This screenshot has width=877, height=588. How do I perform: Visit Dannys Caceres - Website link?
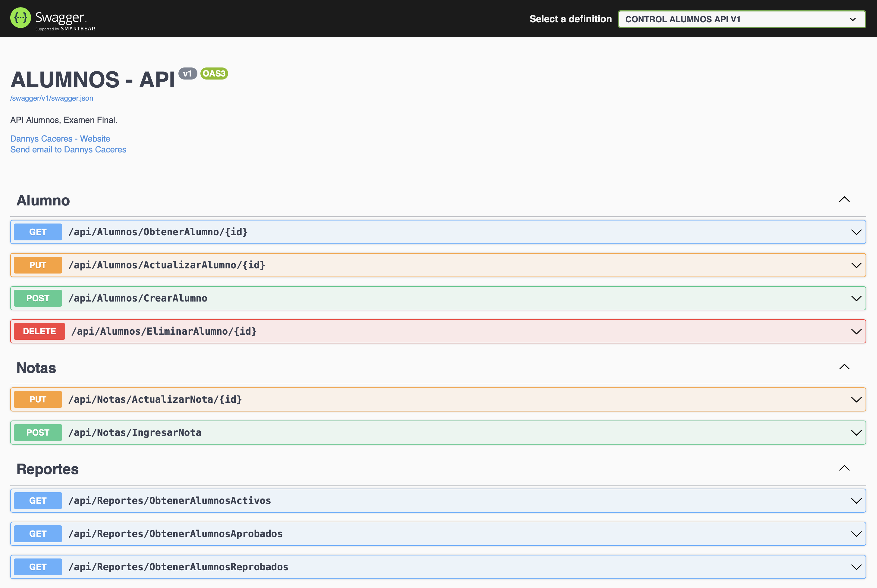60,139
